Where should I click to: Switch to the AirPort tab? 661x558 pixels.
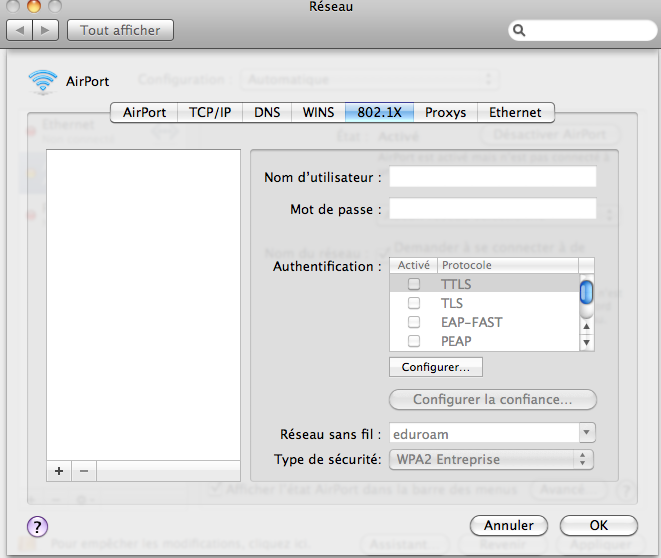coord(144,113)
